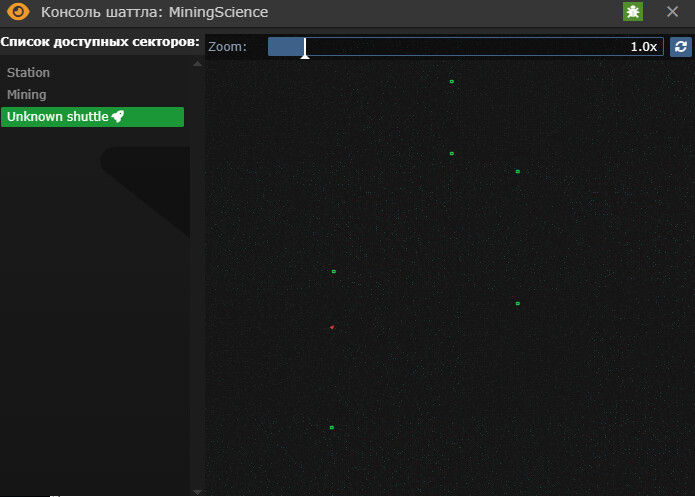Select right-side green marker in the lower half
Screen dimensions: 695x497
coord(518,303)
